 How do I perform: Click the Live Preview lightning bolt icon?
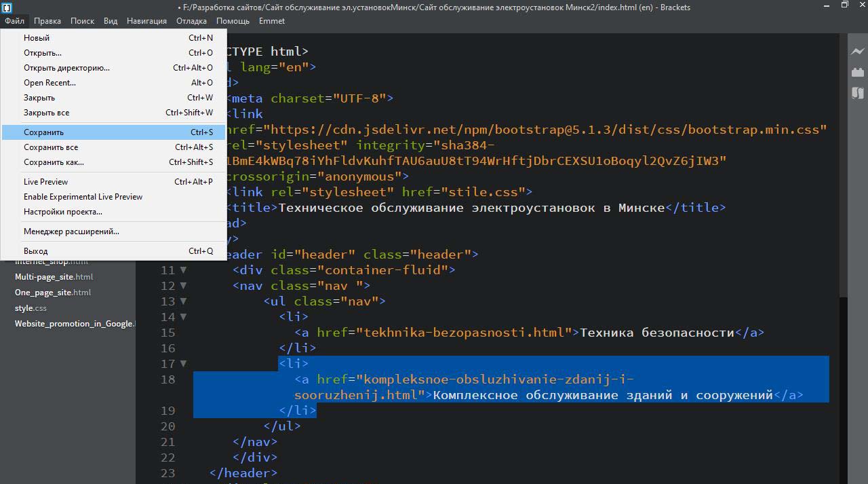click(x=857, y=52)
